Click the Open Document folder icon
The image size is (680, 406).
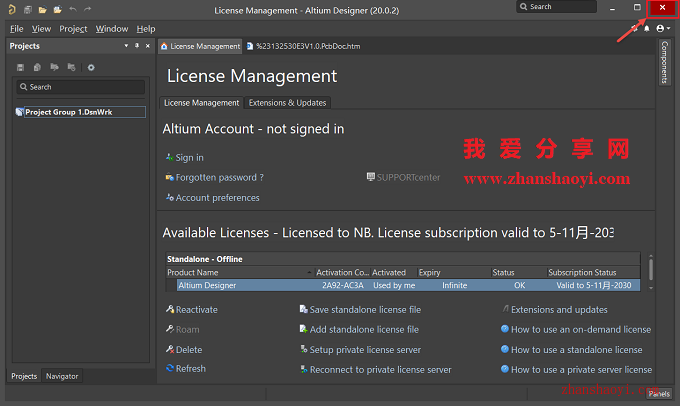[42, 10]
